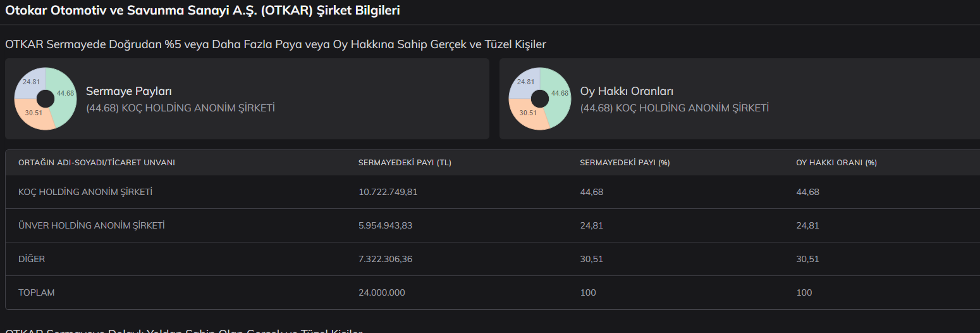Click the Otokar Şirket Bilgileri page heading

pos(202,10)
